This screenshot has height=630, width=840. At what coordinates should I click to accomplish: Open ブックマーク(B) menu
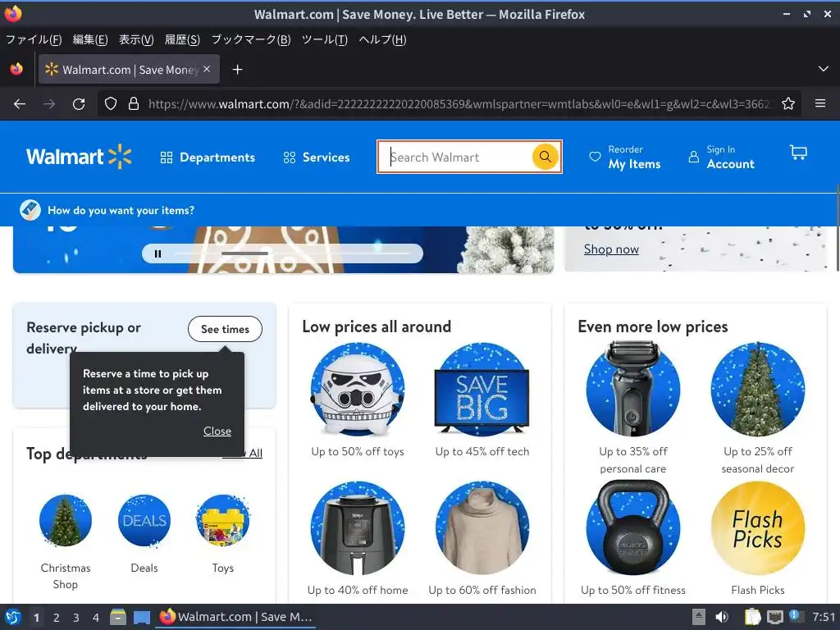coord(251,39)
